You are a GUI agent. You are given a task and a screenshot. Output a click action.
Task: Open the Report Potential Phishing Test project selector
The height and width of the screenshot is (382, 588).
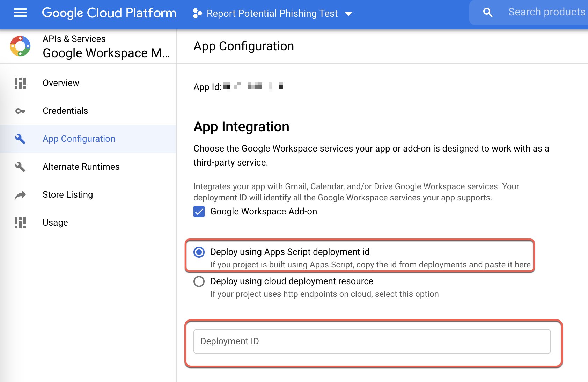pyautogui.click(x=272, y=13)
